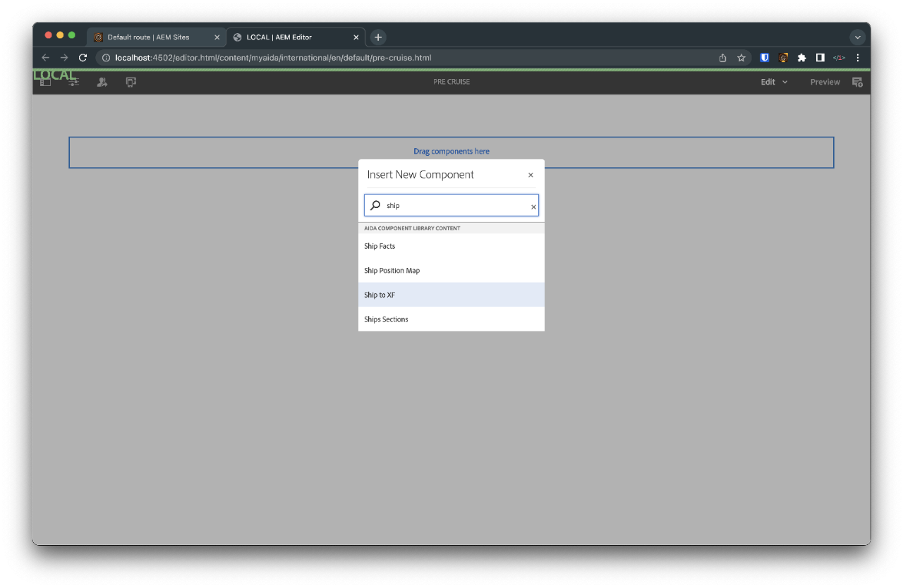Click the Share page icon in address bar
The width and height of the screenshot is (903, 588).
722,58
